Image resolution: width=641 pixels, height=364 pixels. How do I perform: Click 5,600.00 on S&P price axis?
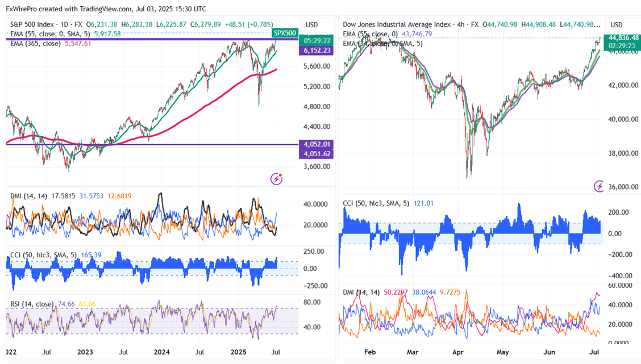pos(317,66)
